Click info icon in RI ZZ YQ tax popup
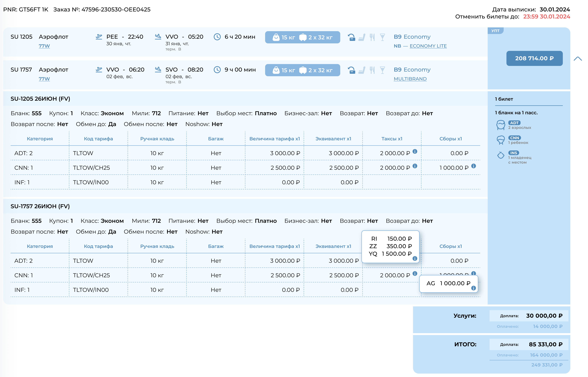This screenshot has width=588, height=377. coord(415,258)
